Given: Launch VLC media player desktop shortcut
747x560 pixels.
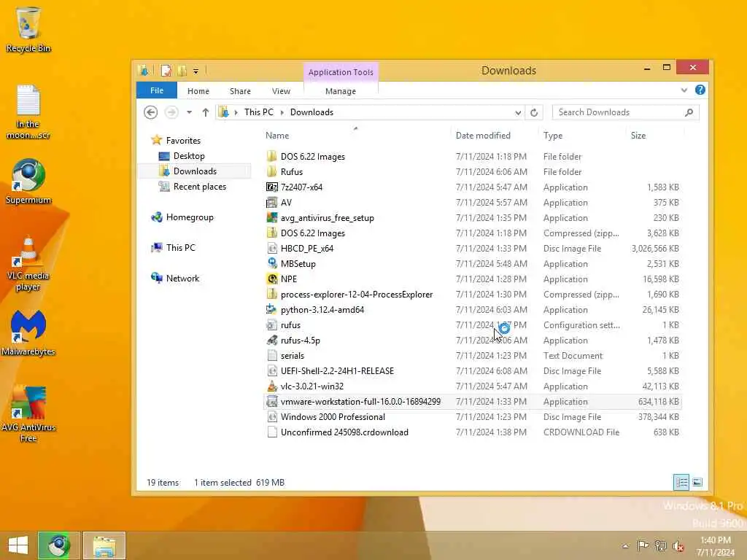Looking at the screenshot, I should point(28,262).
